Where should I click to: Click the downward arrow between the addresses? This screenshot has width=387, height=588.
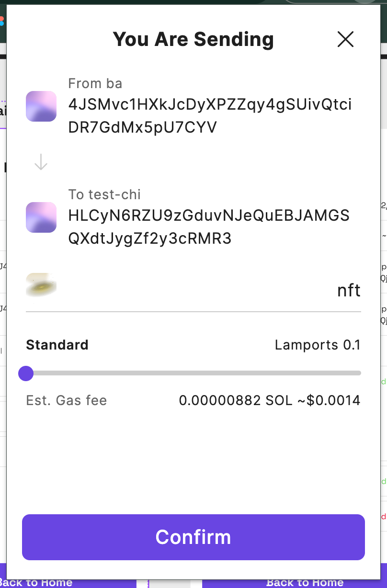(x=41, y=162)
